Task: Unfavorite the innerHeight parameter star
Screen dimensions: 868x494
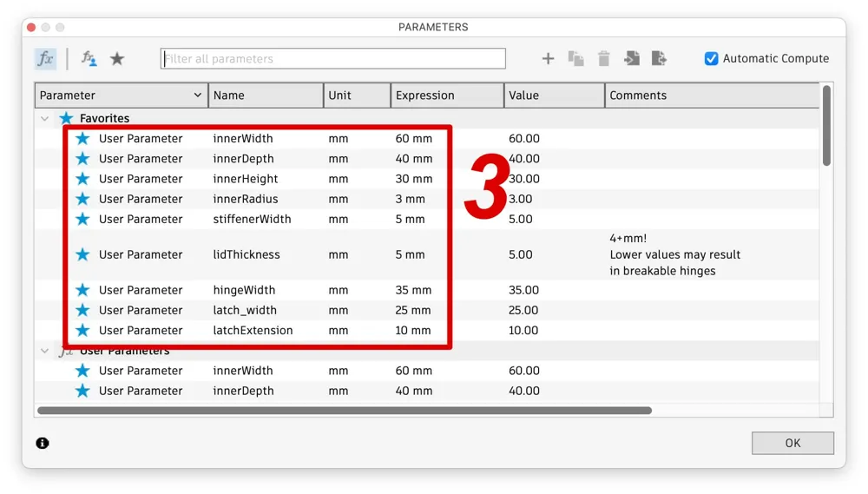Action: tap(82, 179)
